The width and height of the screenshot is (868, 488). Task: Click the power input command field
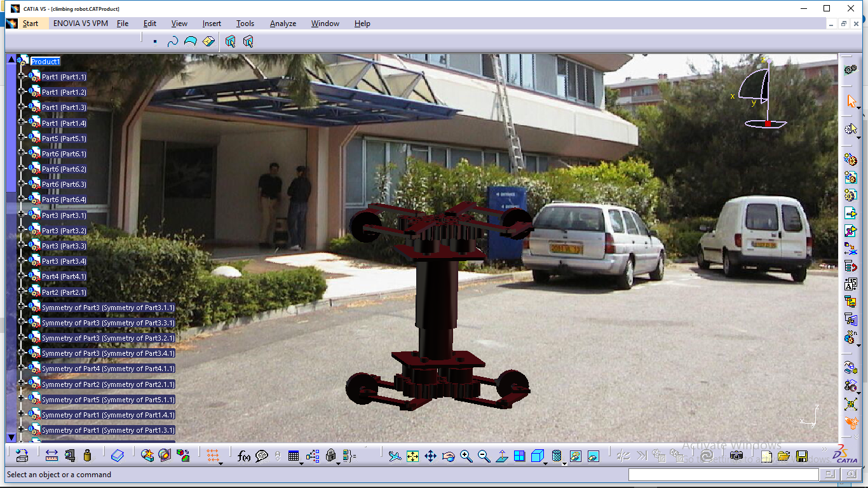click(x=724, y=475)
